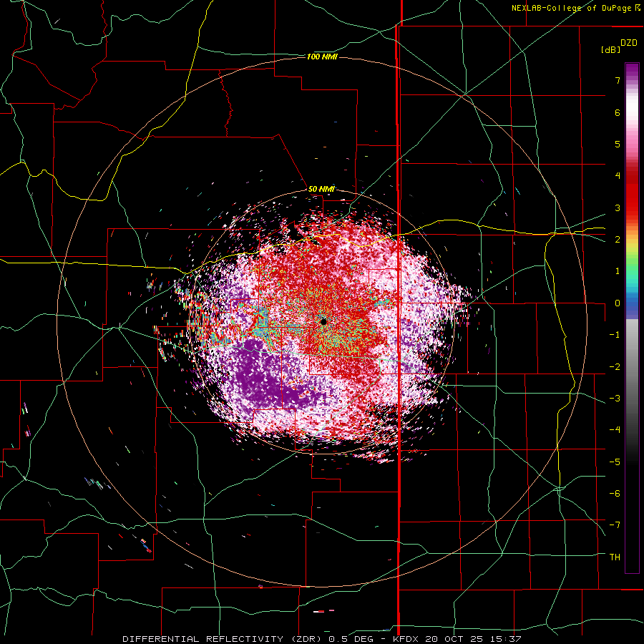Click the legend value 6
Screen dimensions: 644x644
(618, 112)
